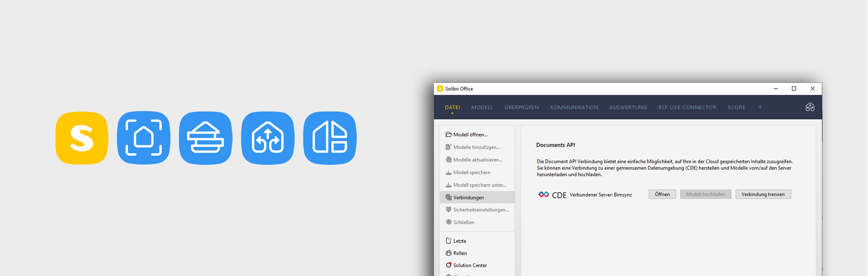Choose Modell speichern entry

[477, 172]
